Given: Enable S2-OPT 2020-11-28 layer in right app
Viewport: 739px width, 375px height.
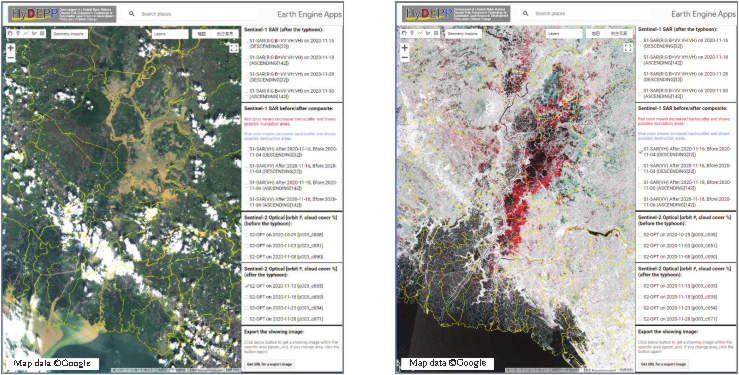Looking at the screenshot, I should [x=641, y=319].
